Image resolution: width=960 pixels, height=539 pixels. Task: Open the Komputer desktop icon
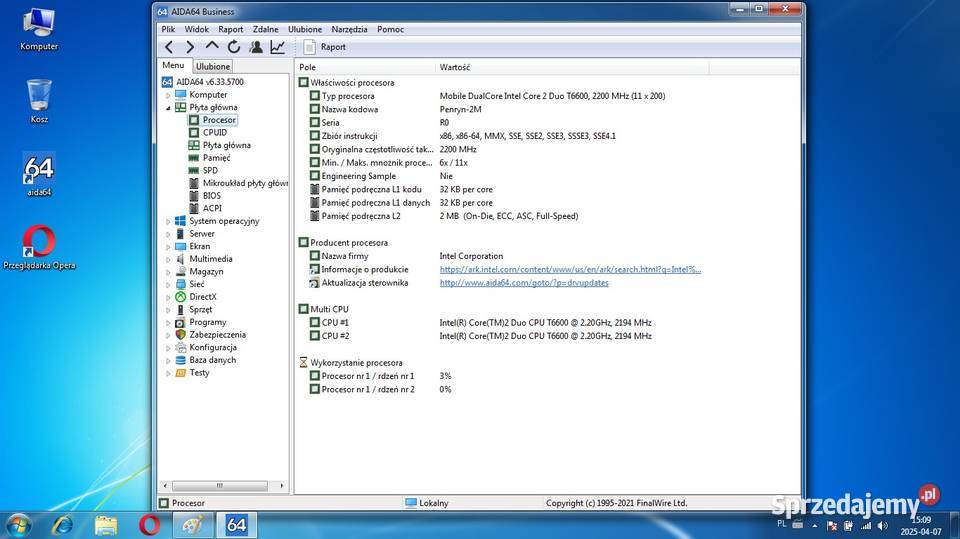(x=39, y=29)
